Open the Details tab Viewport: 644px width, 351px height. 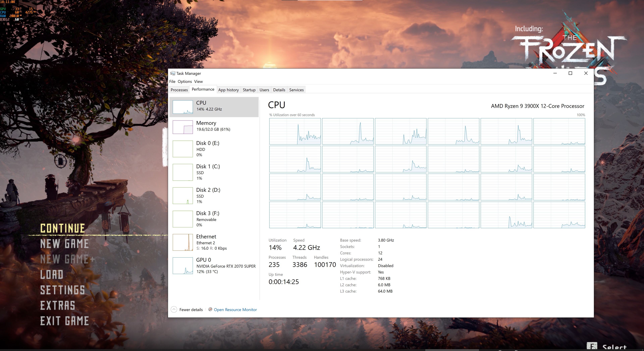[x=279, y=90]
